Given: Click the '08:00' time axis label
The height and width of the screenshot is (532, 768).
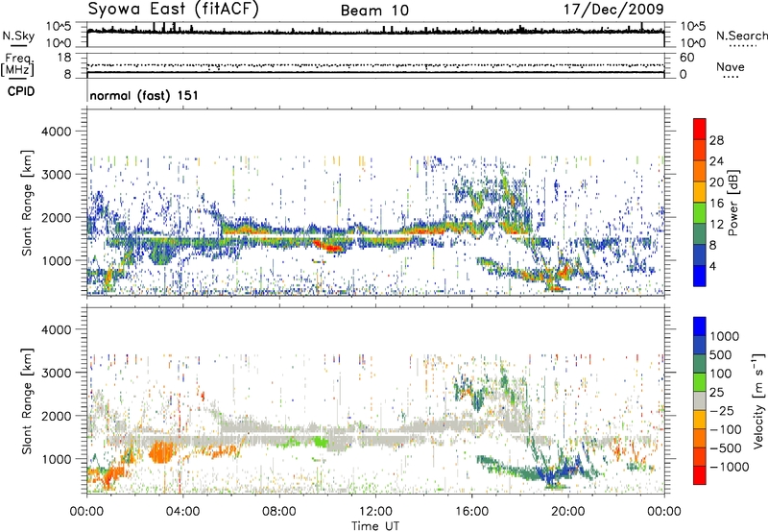Looking at the screenshot, I should (x=279, y=512).
